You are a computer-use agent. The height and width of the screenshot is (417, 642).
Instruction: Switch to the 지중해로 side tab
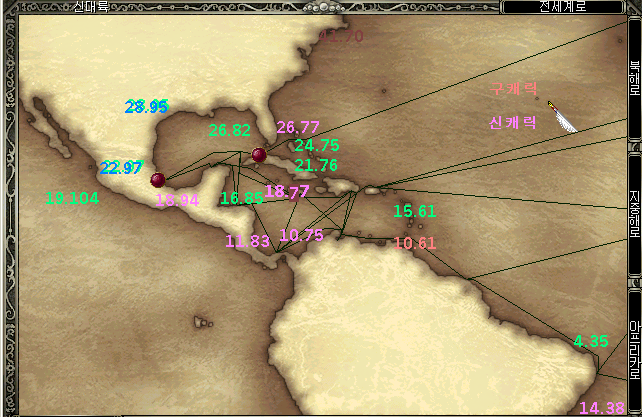635,214
